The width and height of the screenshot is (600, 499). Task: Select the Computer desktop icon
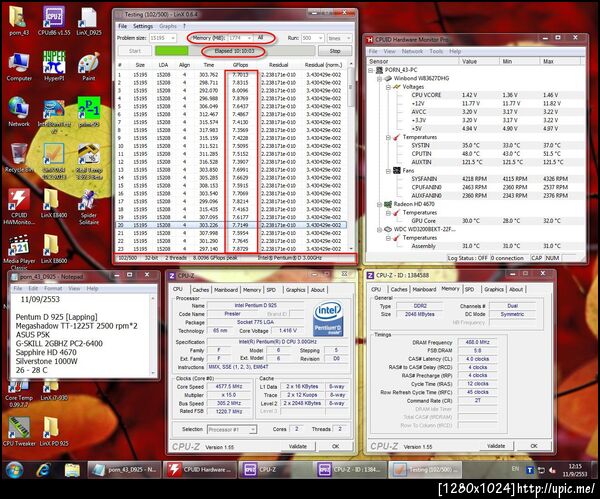19,67
